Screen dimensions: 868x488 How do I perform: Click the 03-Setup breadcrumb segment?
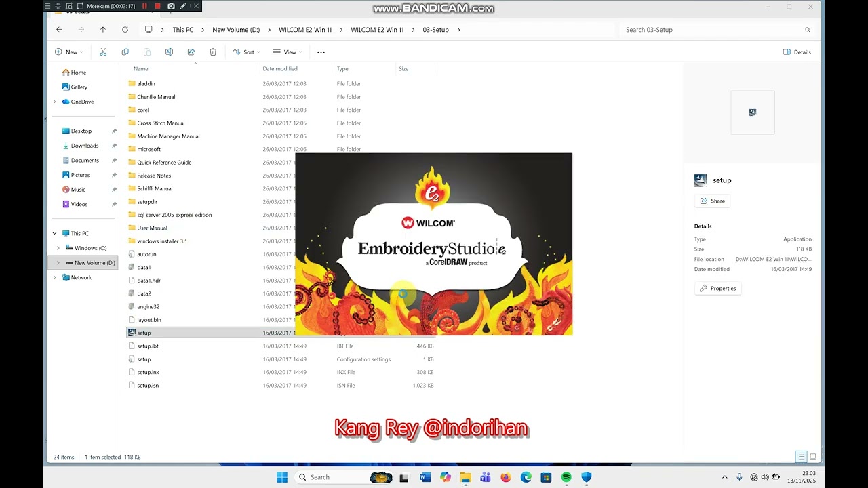coord(435,30)
